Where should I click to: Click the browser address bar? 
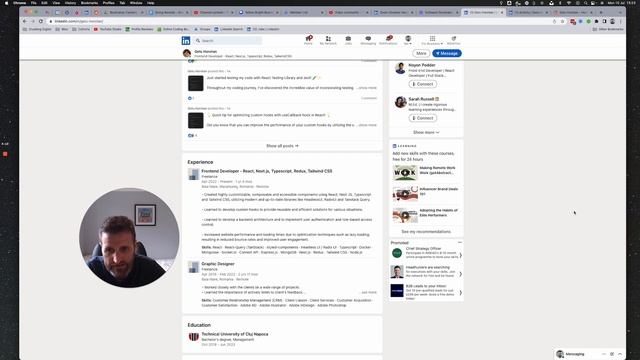click(x=302, y=21)
